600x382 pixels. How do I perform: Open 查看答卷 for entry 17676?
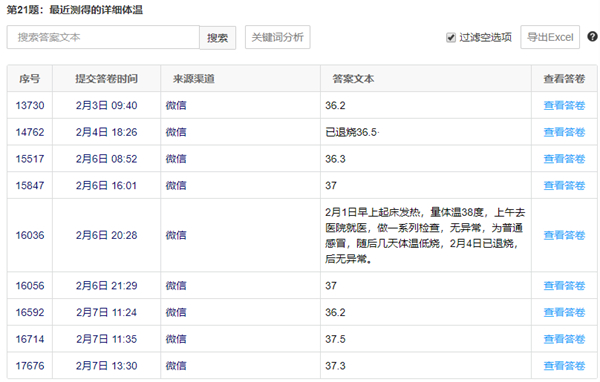pos(564,366)
